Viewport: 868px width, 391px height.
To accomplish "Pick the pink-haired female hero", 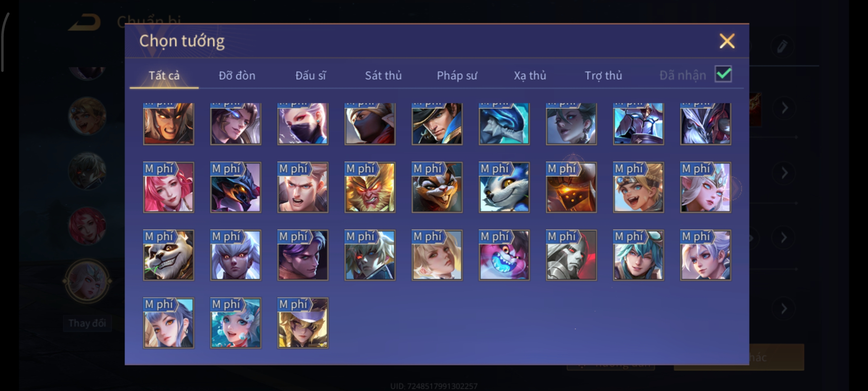I will pos(169,187).
